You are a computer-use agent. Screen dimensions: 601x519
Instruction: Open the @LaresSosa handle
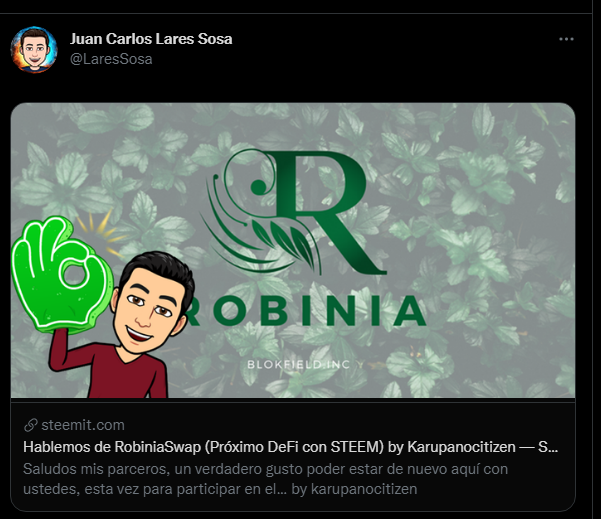tap(111, 59)
